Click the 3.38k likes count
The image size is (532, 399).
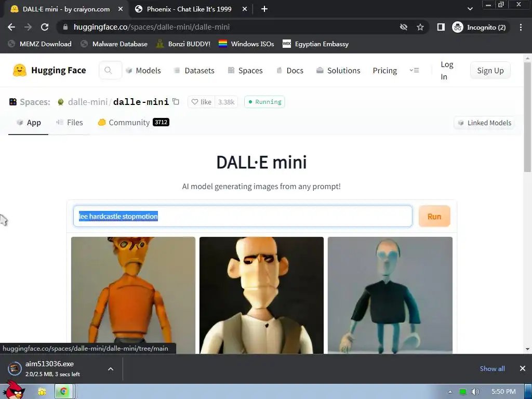(x=226, y=102)
